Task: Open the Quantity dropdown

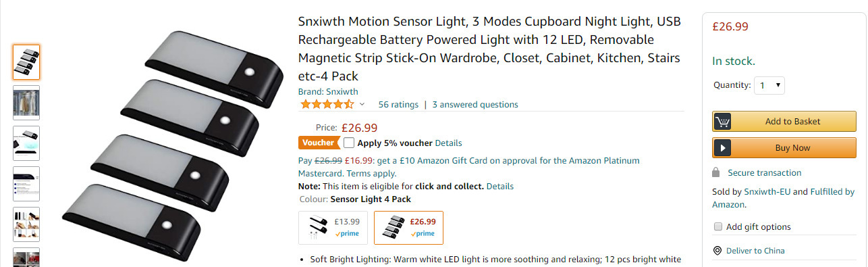Action: click(x=769, y=85)
